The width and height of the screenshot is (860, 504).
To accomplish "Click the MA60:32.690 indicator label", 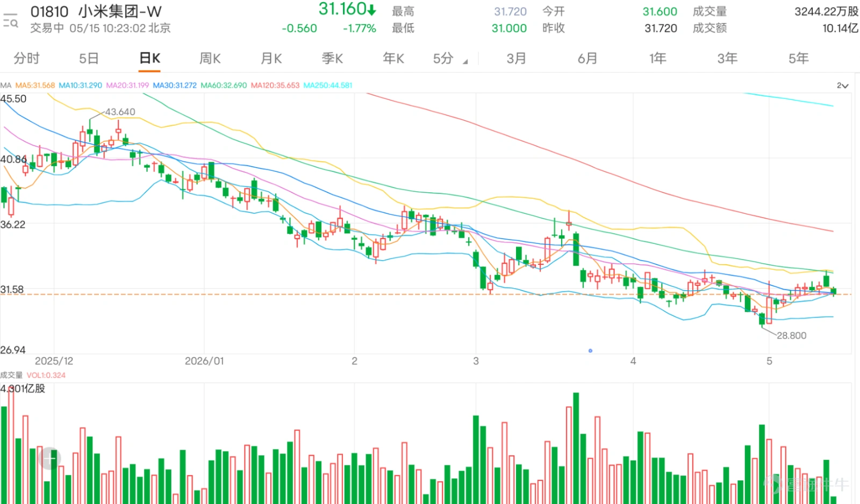I will (224, 85).
